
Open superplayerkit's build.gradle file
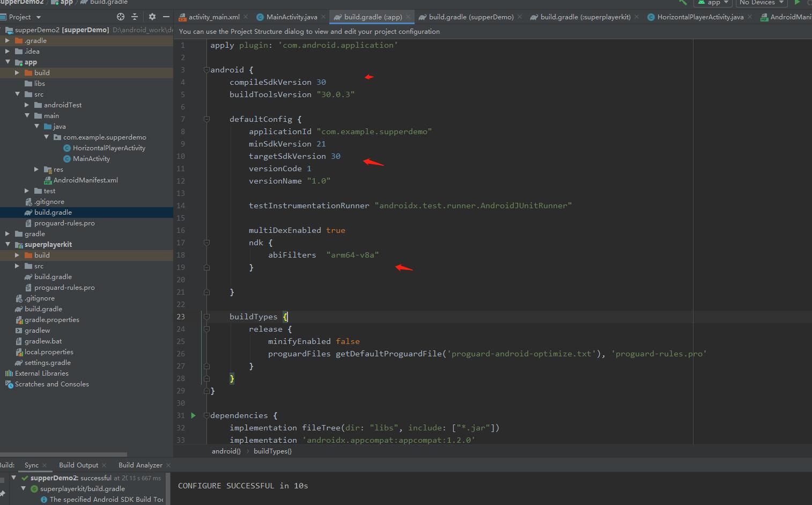(x=53, y=276)
